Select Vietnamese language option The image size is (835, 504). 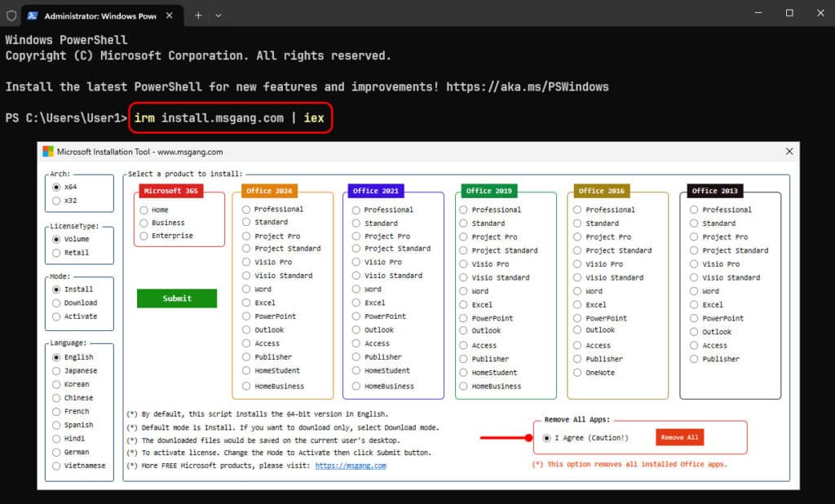pos(56,466)
